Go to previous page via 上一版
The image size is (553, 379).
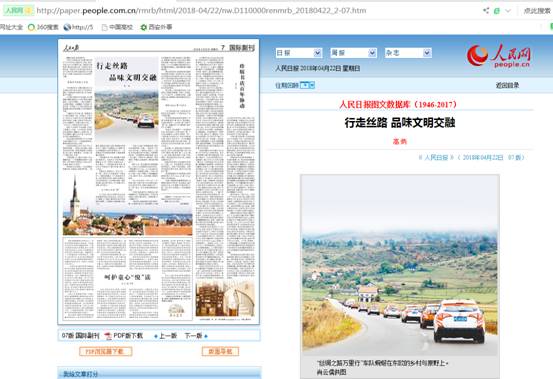point(165,336)
